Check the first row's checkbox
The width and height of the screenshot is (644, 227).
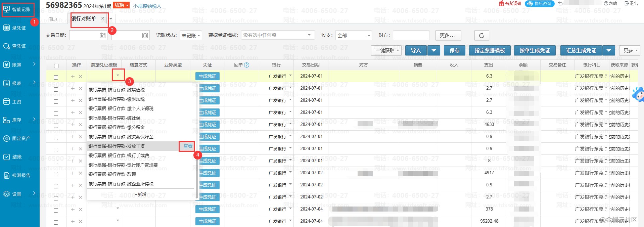[56, 77]
